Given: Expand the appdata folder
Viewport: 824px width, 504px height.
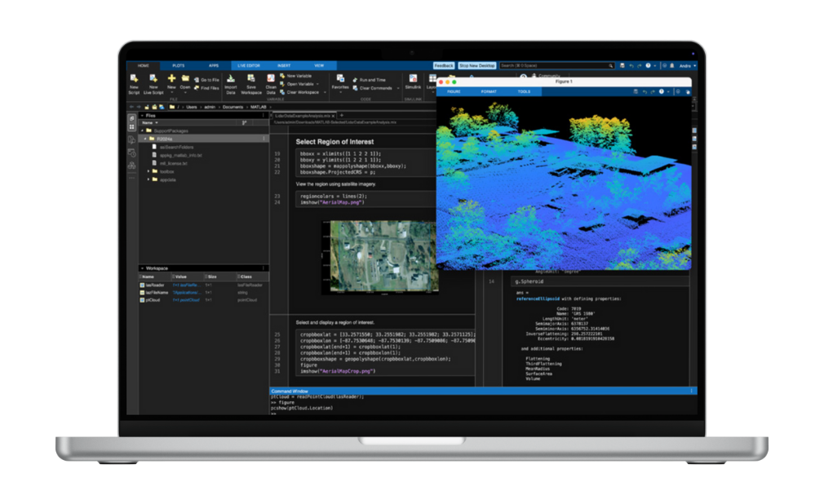Looking at the screenshot, I should pyautogui.click(x=148, y=179).
